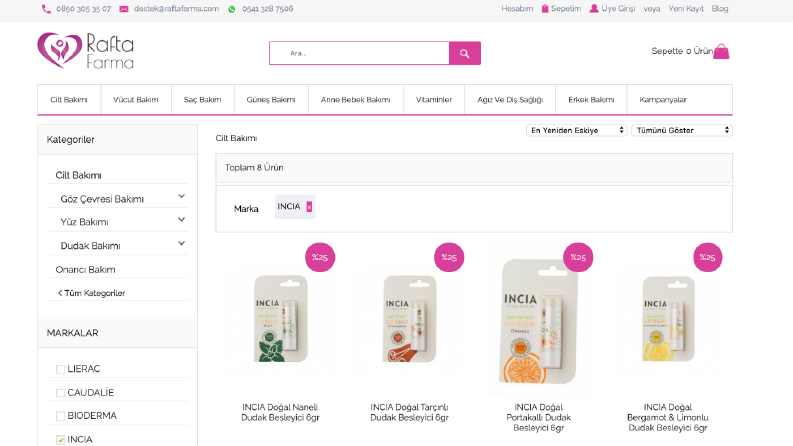Image resolution: width=793 pixels, height=446 pixels.
Task: Open Anne Bebek Bakımı menu tab
Action: pos(356,100)
